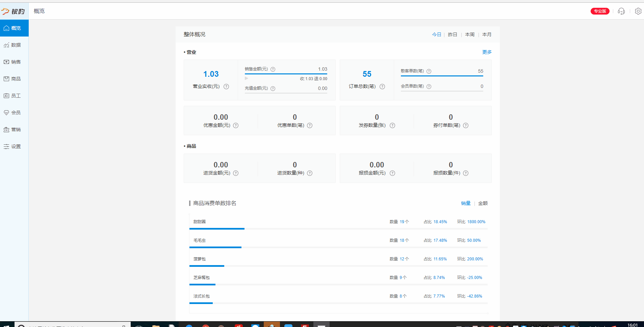
Task: Open the 员工 staff sidebar item
Action: click(x=14, y=96)
